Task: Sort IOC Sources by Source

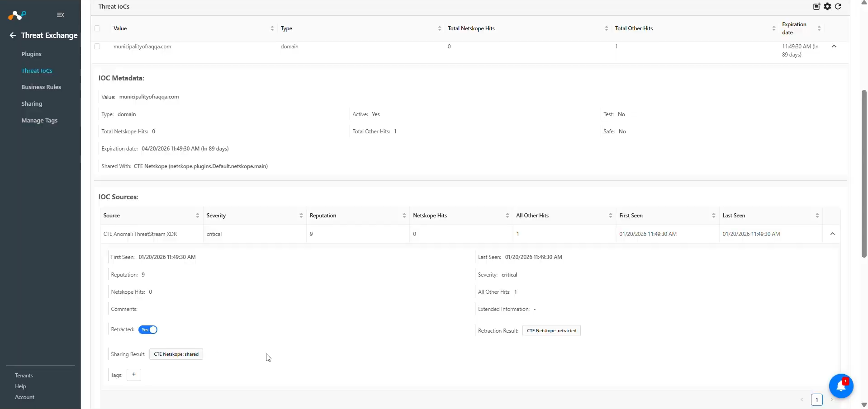Action: point(198,216)
